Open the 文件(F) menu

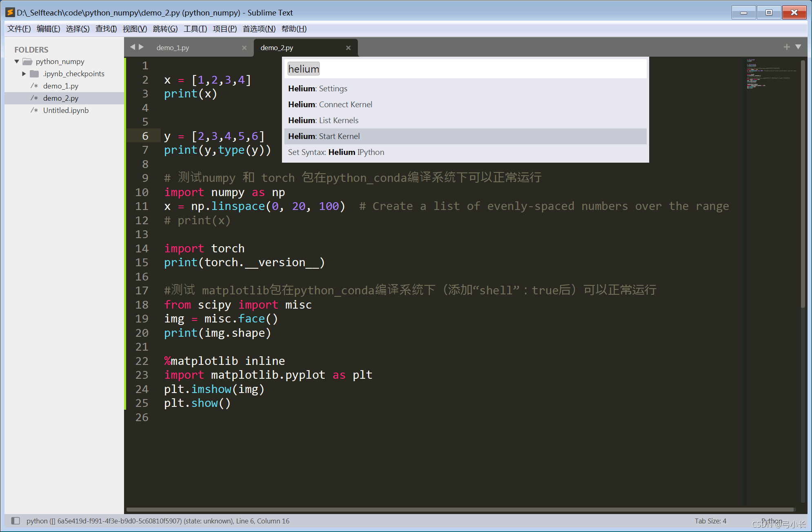coord(19,29)
